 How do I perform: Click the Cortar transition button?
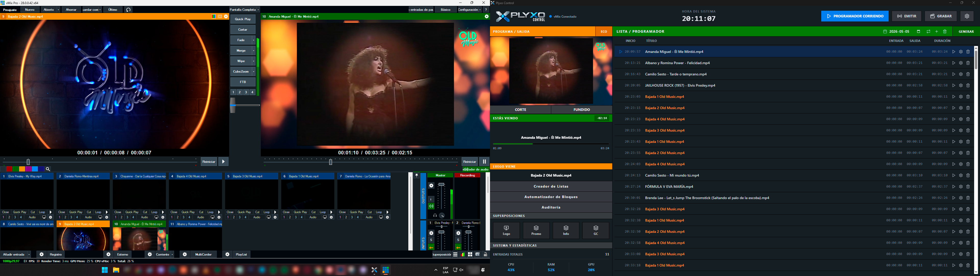coord(243,30)
